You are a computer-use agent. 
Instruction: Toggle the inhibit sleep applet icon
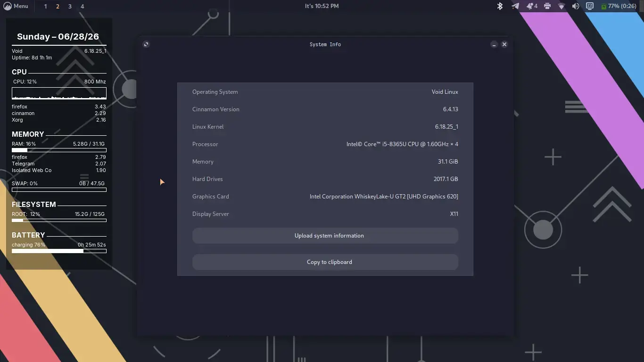(590, 6)
